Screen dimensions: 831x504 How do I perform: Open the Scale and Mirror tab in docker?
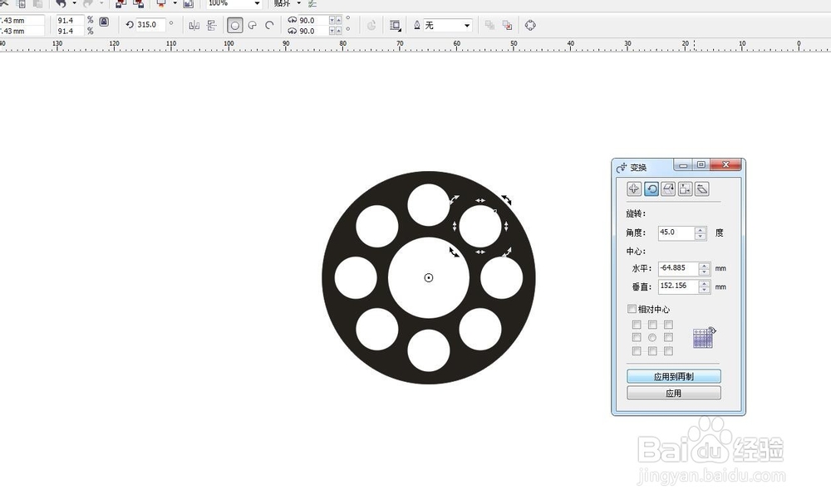[x=668, y=189]
